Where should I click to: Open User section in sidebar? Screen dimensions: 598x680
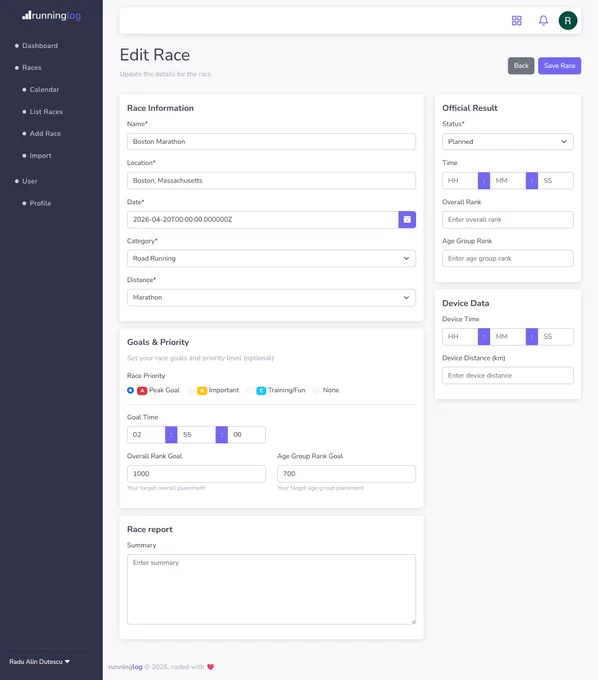[x=29, y=181]
